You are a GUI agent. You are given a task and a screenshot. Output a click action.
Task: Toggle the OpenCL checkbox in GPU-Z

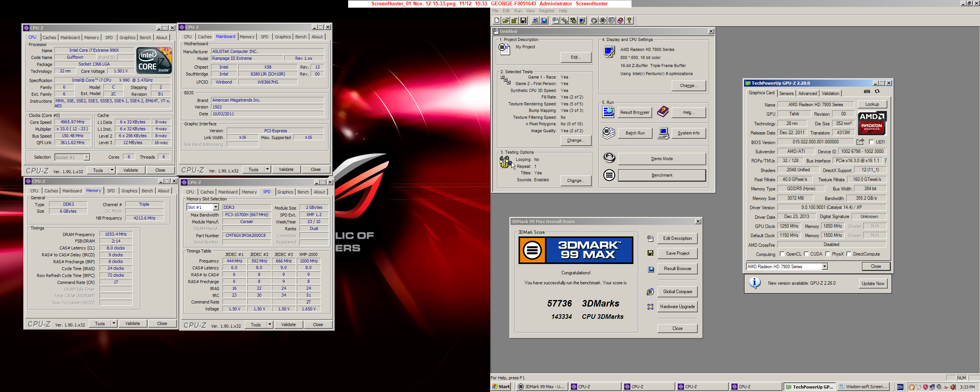coord(782,254)
